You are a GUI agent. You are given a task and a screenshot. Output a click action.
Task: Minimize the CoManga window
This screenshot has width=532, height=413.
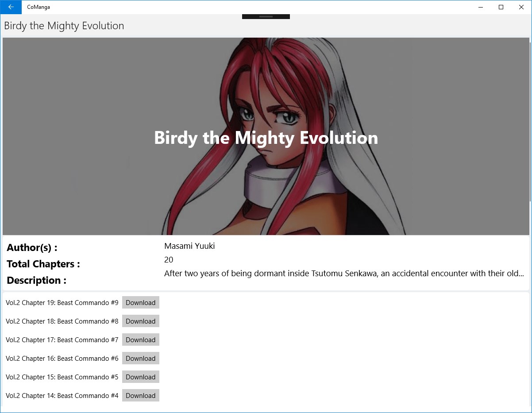pyautogui.click(x=481, y=7)
